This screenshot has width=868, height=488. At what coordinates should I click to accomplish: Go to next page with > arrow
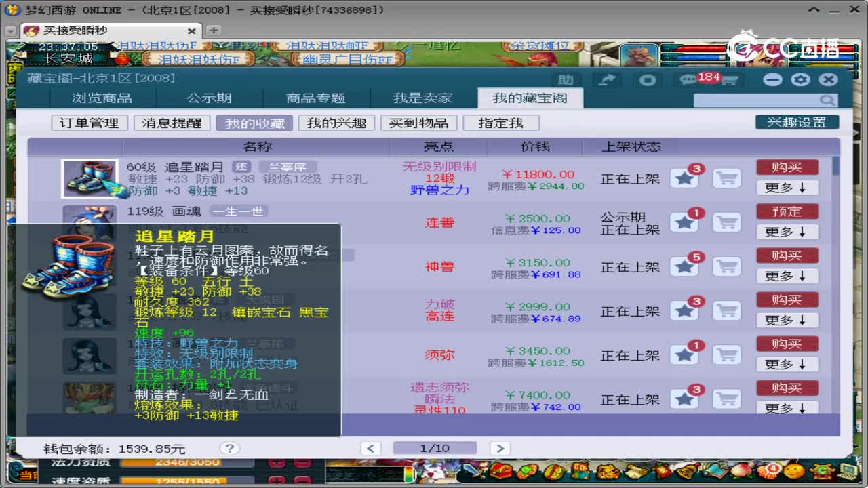click(x=499, y=448)
